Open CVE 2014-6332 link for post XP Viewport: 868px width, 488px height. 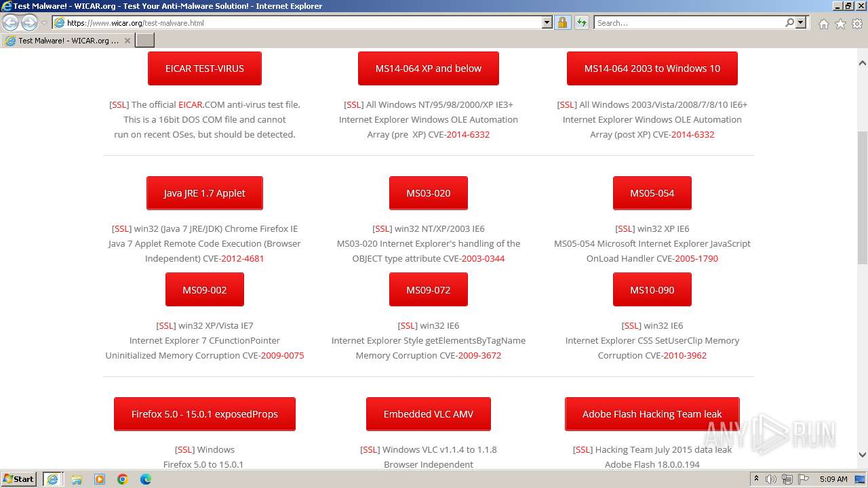coord(692,134)
